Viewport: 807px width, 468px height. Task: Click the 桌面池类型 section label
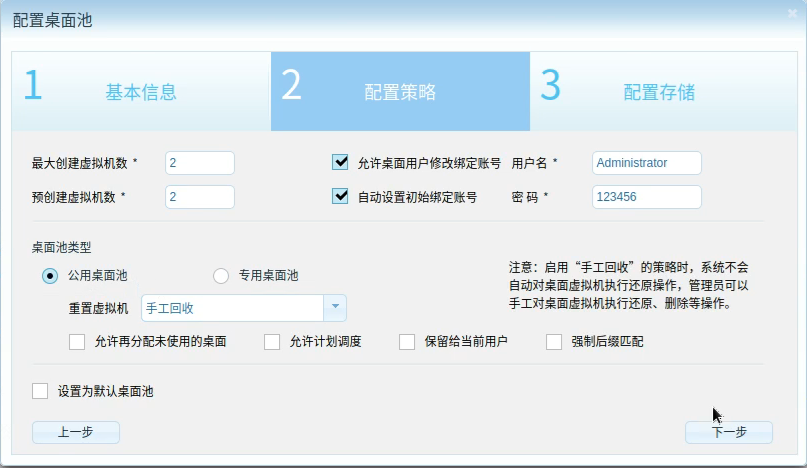click(x=61, y=248)
